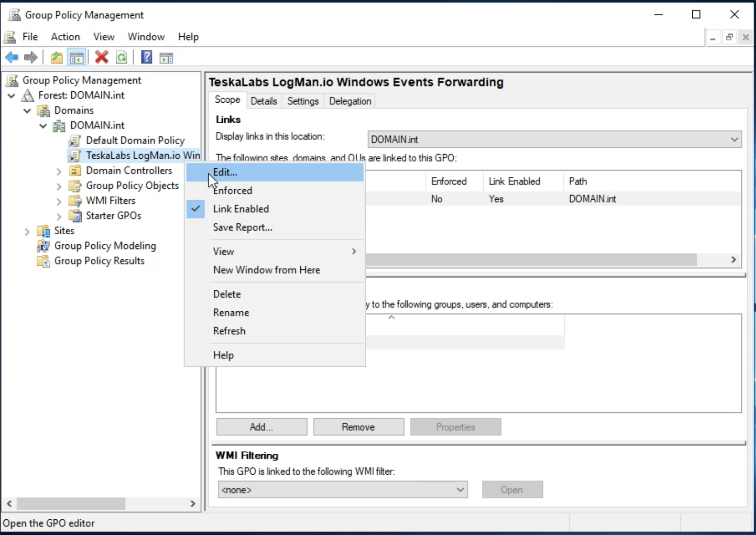Open the View submenu in context menu
This screenshot has height=535, width=756.
click(275, 251)
